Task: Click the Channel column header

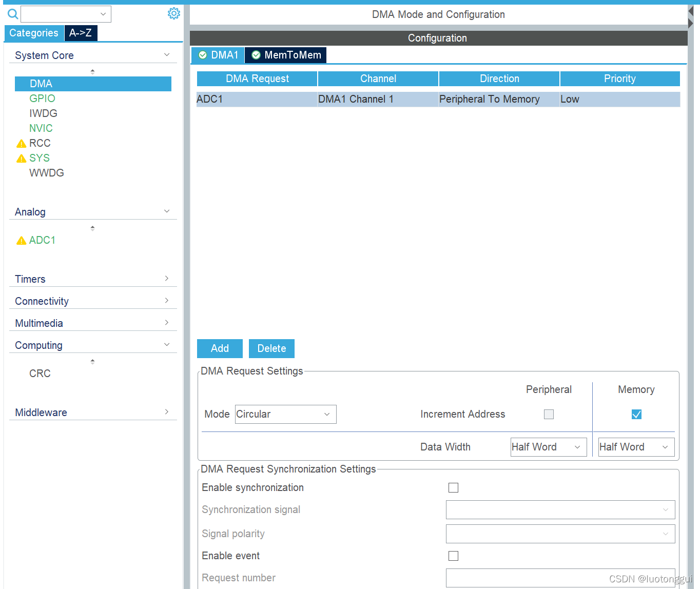Action: [x=378, y=78]
